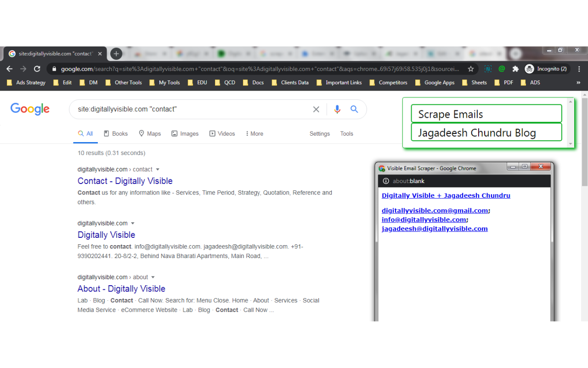Open the Other Tools bookmark folder
The height and width of the screenshot is (368, 588).
[124, 83]
